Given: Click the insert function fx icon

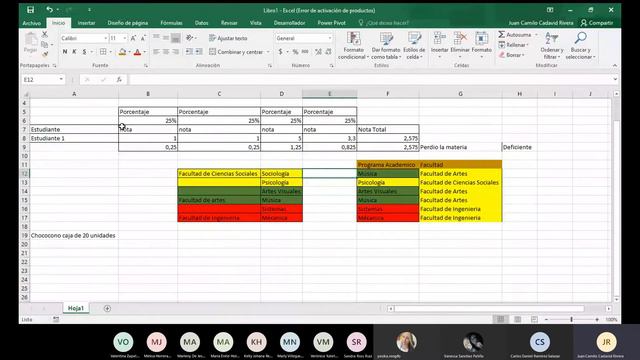Looking at the screenshot, I should [x=119, y=79].
